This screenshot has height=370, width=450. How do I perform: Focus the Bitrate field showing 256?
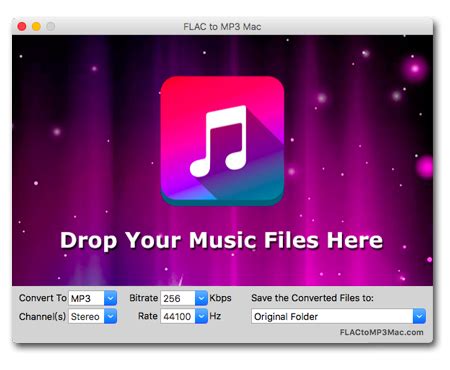(178, 298)
